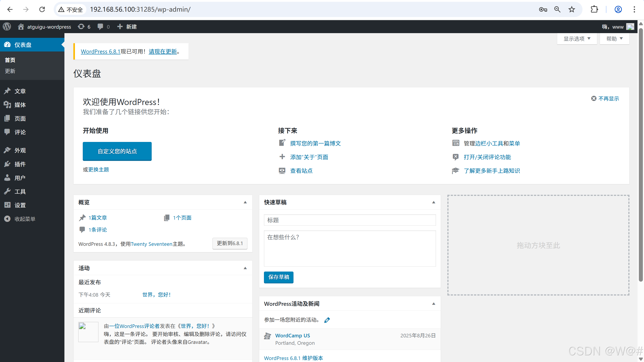The height and width of the screenshot is (362, 644).
Task: Click the 标题 input field in 快速草稿
Action: tap(350, 220)
